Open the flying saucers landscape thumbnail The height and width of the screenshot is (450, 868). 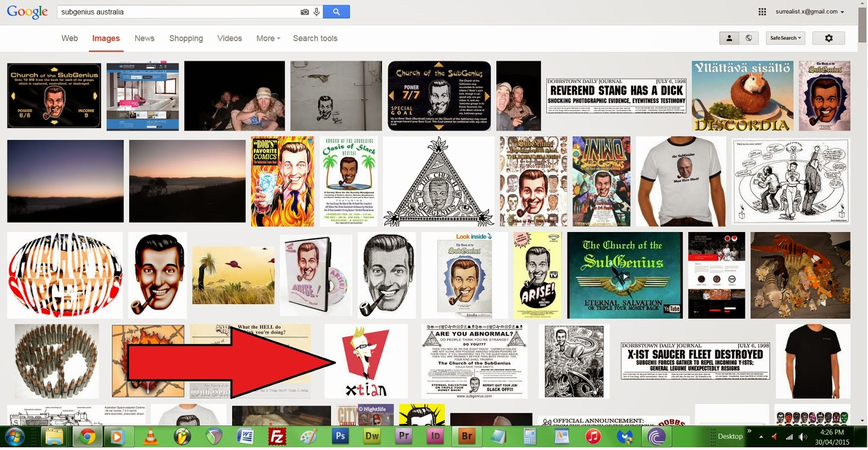(x=233, y=275)
